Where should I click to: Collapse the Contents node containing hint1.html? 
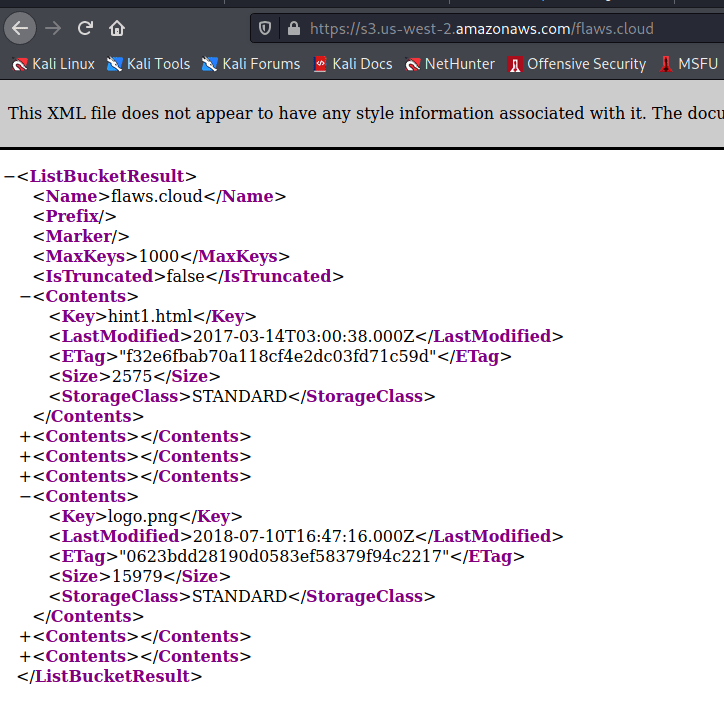25,296
